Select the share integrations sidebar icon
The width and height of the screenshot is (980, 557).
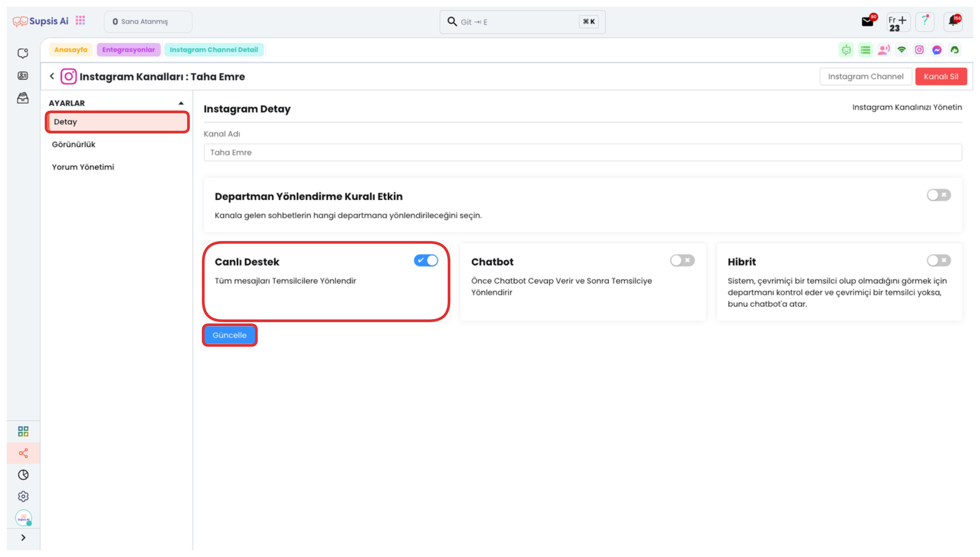pyautogui.click(x=23, y=453)
